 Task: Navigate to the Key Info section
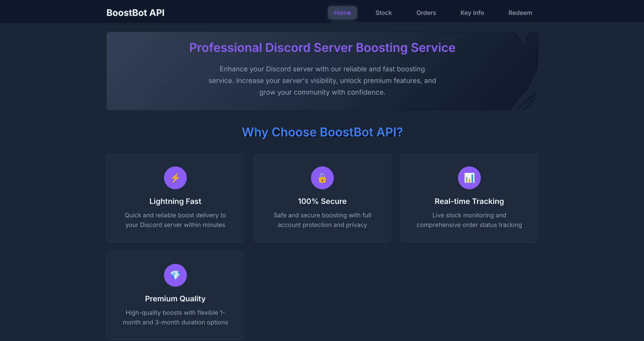tap(472, 13)
